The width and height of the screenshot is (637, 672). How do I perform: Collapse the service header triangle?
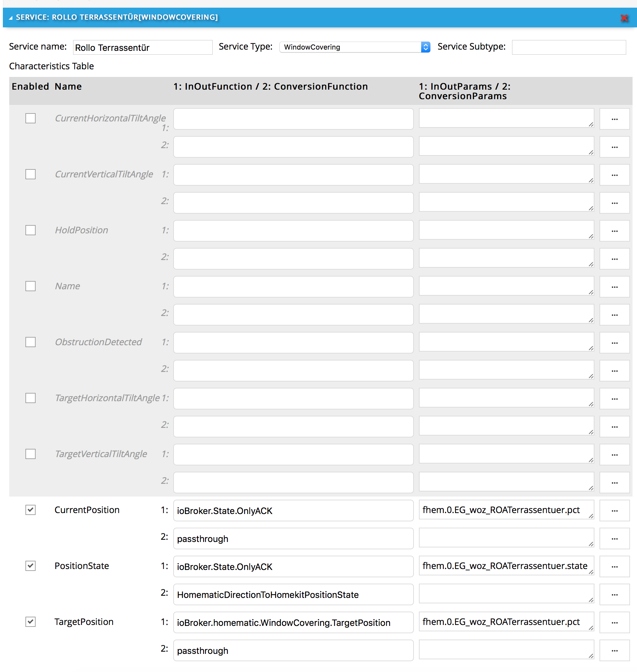pyautogui.click(x=11, y=18)
